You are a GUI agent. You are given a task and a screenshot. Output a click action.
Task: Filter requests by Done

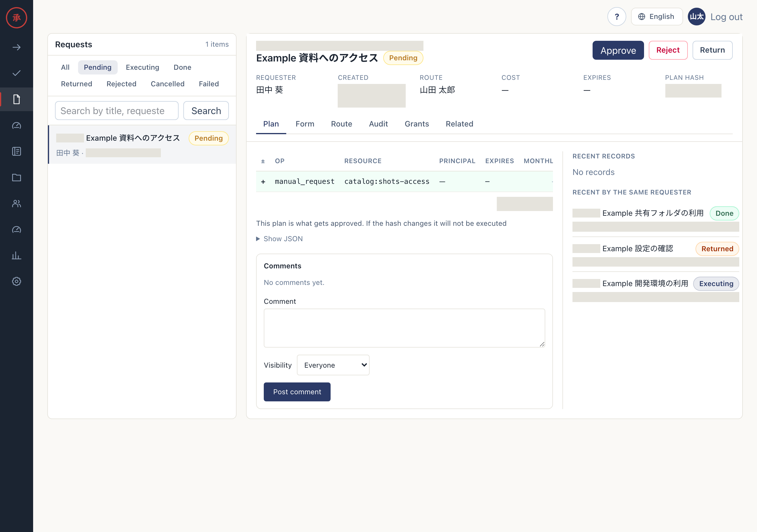pos(182,67)
